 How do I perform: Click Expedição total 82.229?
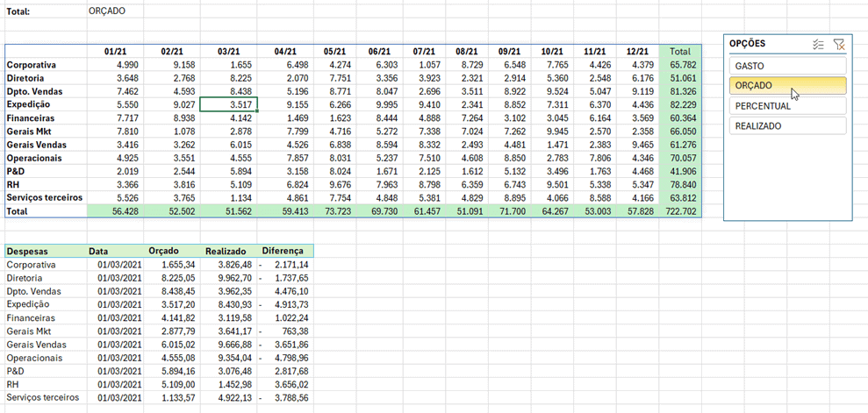680,104
